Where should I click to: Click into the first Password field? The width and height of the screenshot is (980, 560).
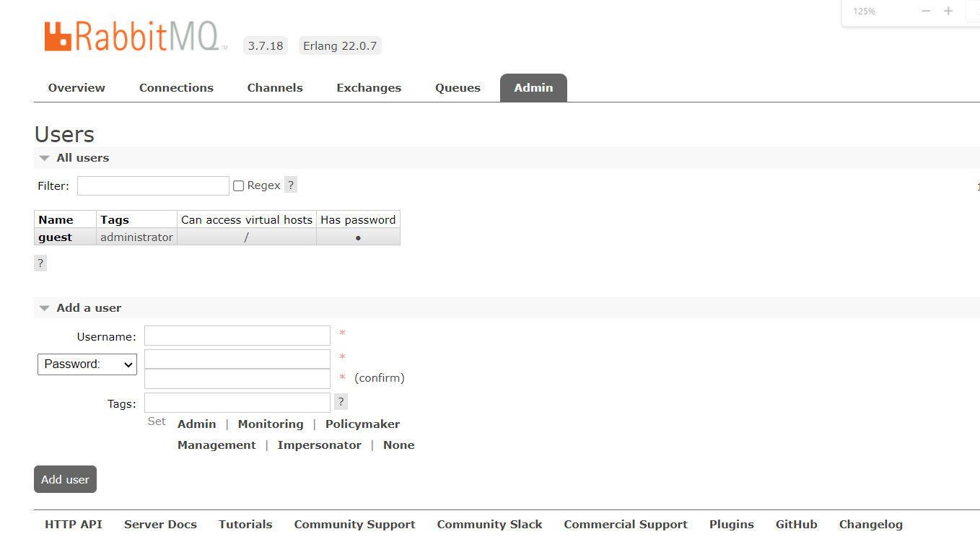(x=237, y=359)
